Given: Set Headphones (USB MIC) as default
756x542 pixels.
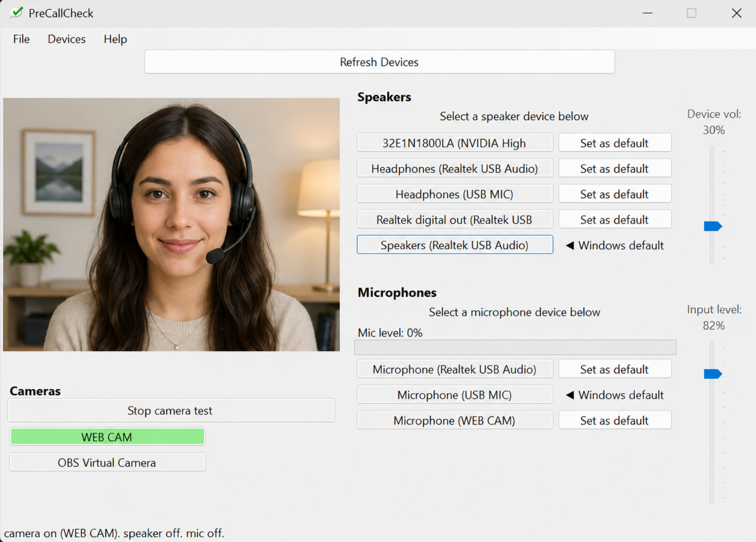Looking at the screenshot, I should click(615, 194).
